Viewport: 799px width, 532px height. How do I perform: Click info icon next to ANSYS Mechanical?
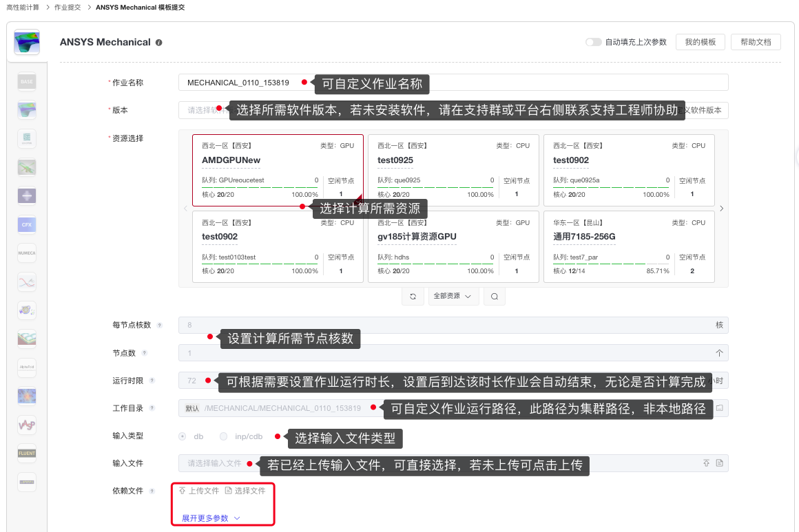159,43
